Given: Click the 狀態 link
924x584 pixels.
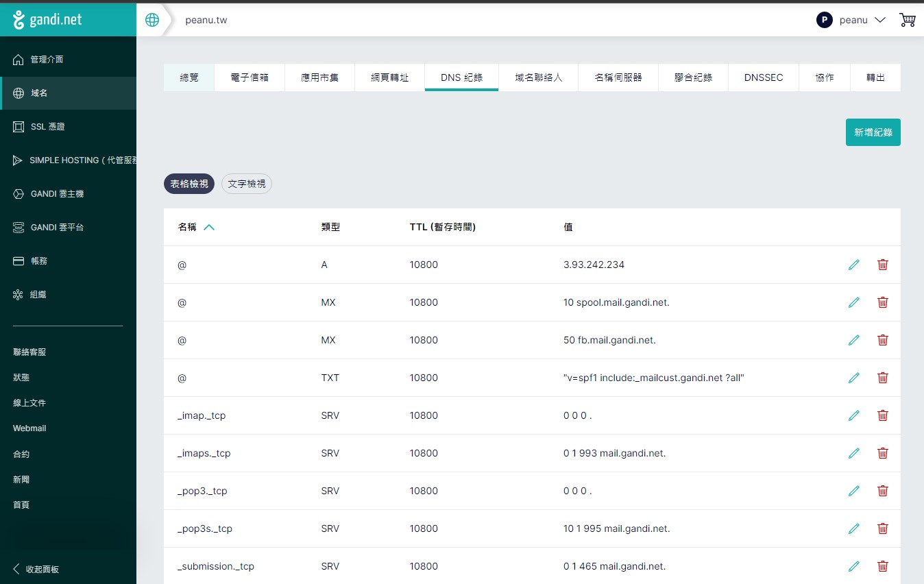Looking at the screenshot, I should pyautogui.click(x=21, y=378).
